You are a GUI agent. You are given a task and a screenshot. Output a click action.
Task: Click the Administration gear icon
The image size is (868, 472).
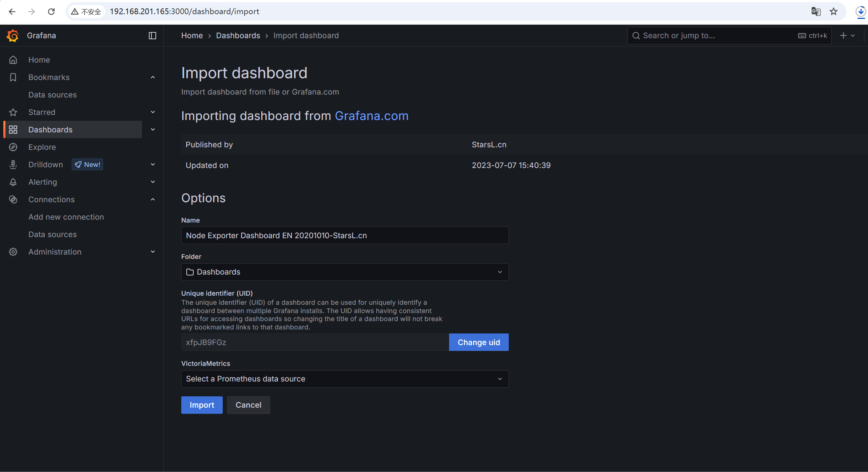pyautogui.click(x=13, y=252)
